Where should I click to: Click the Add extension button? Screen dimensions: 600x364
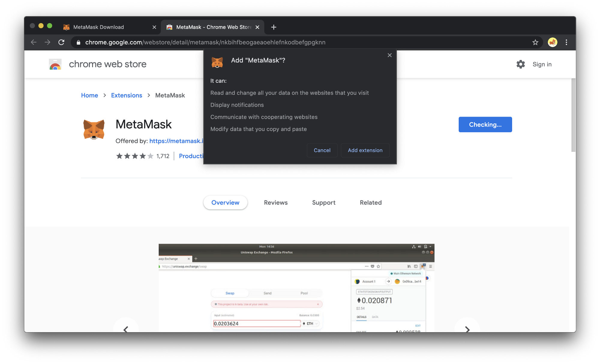tap(365, 150)
